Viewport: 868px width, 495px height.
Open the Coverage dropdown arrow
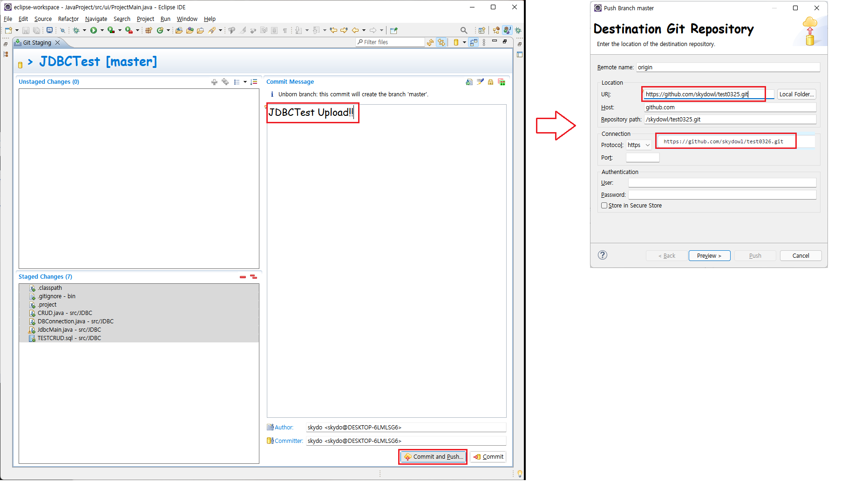coord(120,30)
